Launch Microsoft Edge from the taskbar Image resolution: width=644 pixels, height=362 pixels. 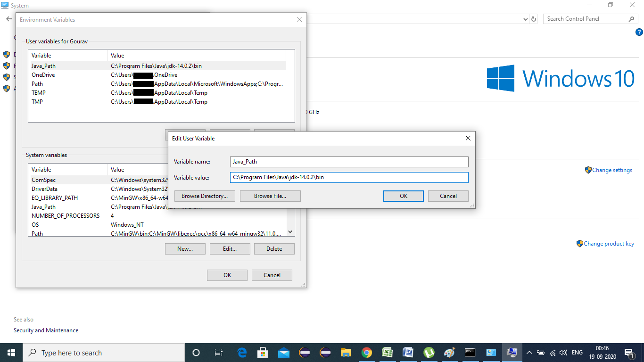(x=242, y=353)
